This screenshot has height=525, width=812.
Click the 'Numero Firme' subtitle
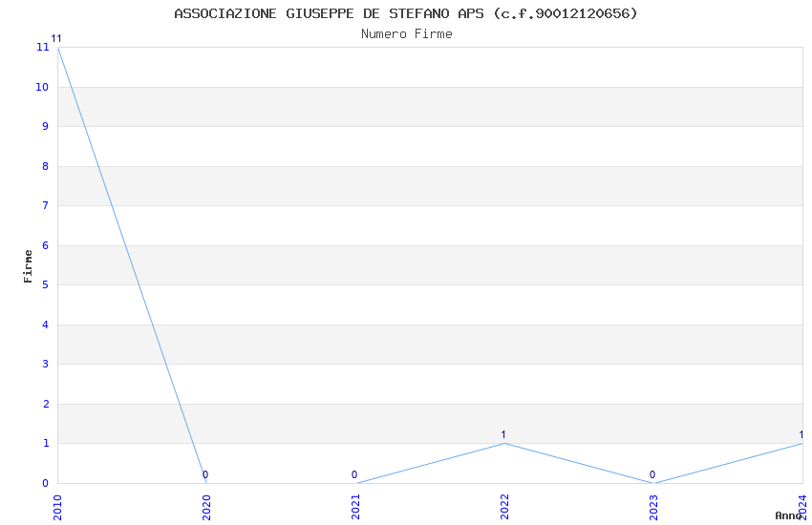tap(407, 34)
